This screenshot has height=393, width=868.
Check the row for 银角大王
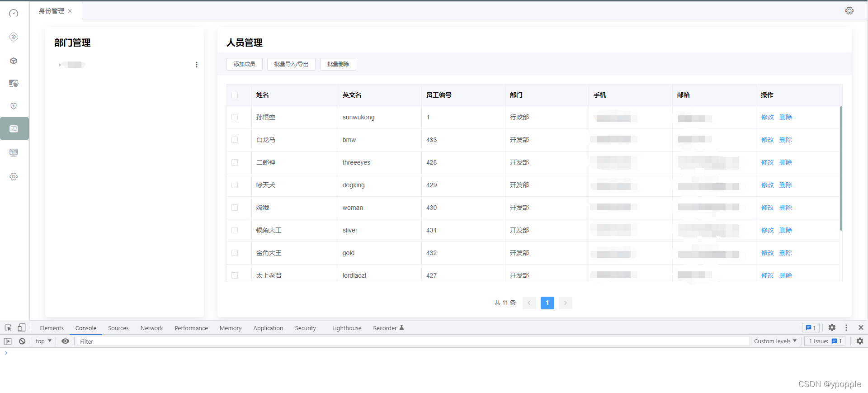(x=235, y=230)
